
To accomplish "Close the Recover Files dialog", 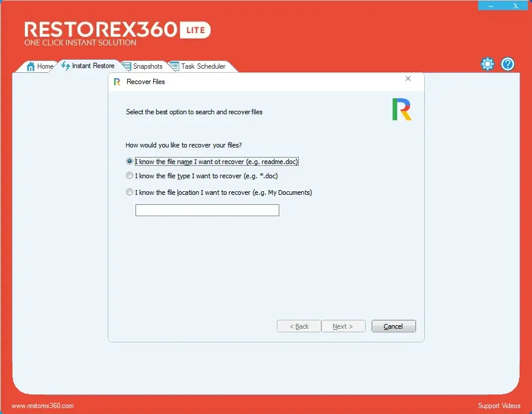I will tap(408, 79).
